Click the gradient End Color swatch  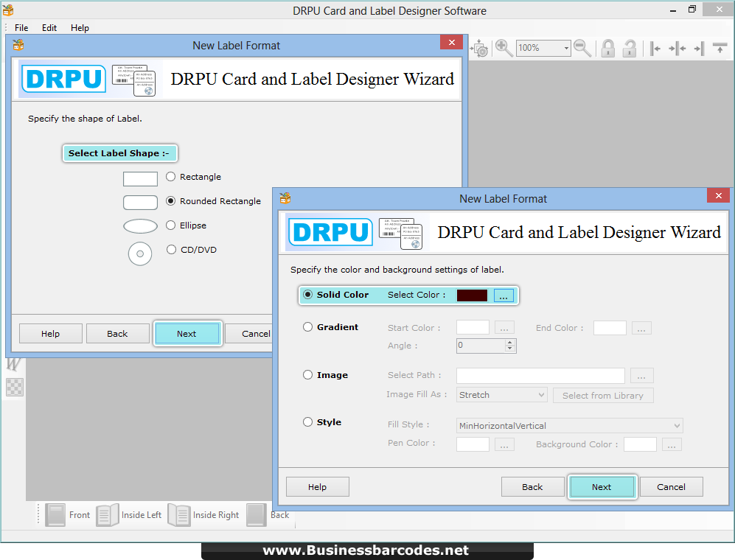610,328
